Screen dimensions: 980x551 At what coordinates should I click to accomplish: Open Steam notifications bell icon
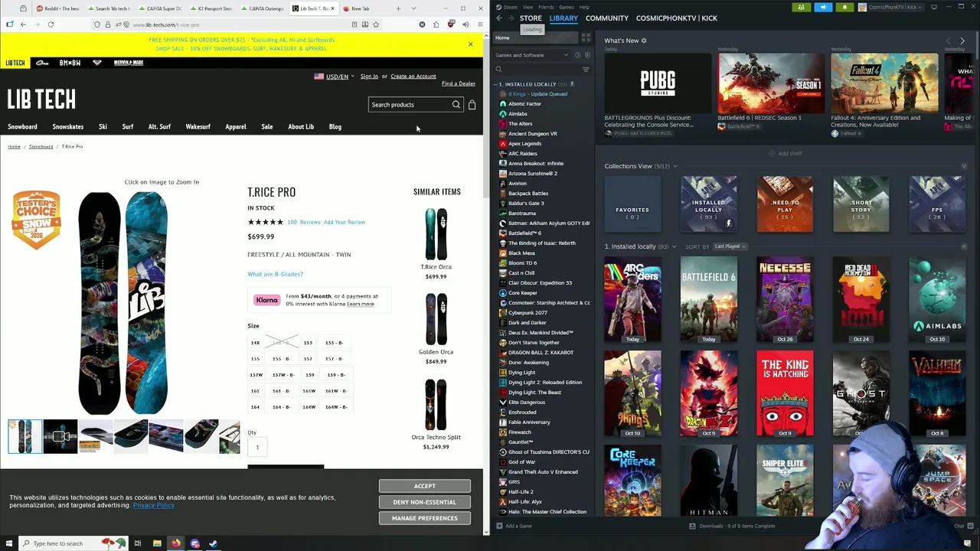click(x=844, y=7)
